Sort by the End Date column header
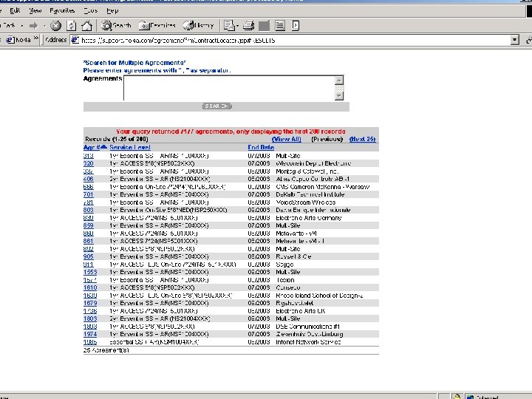Image resolution: width=532 pixels, height=399 pixels. [x=261, y=147]
